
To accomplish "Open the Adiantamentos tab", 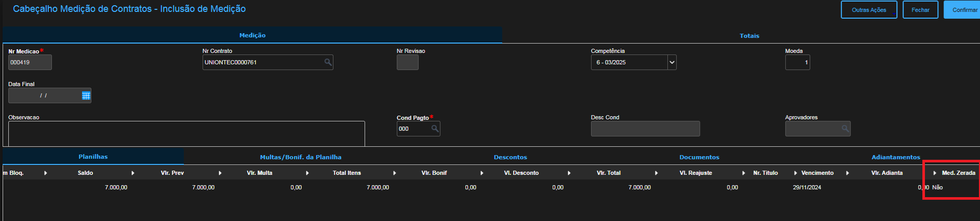I will pyautogui.click(x=895, y=157).
